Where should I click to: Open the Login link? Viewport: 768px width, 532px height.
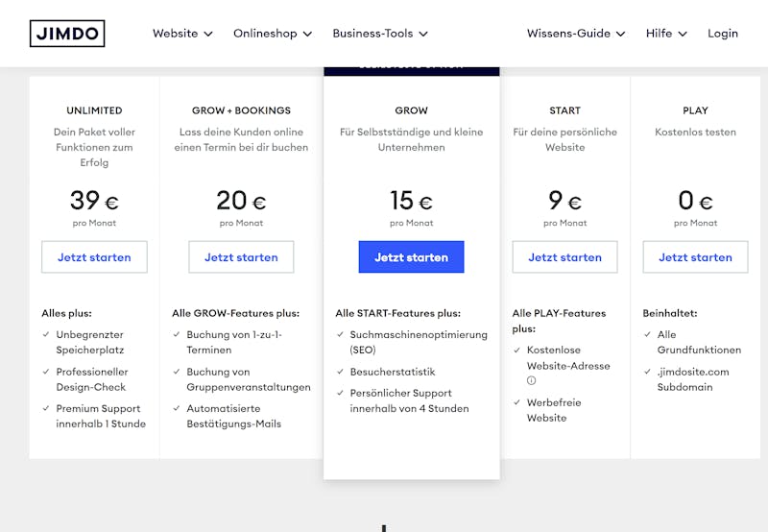[723, 34]
